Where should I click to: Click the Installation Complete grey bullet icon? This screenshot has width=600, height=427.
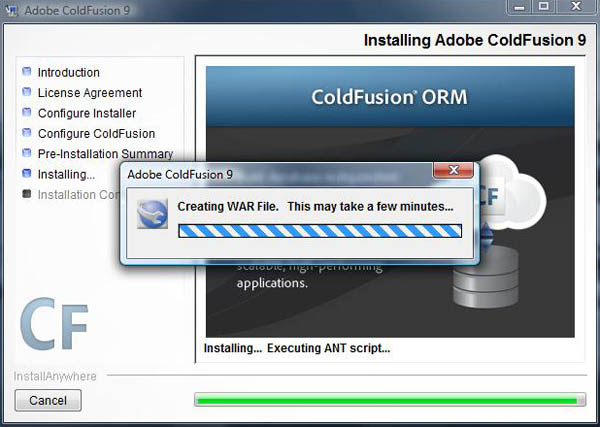point(26,194)
